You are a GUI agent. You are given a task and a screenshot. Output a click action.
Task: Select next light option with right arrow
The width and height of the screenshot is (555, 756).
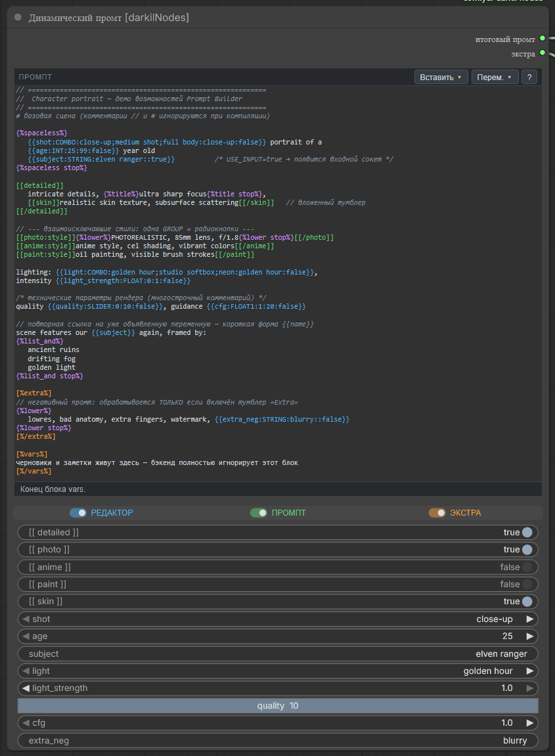click(530, 671)
